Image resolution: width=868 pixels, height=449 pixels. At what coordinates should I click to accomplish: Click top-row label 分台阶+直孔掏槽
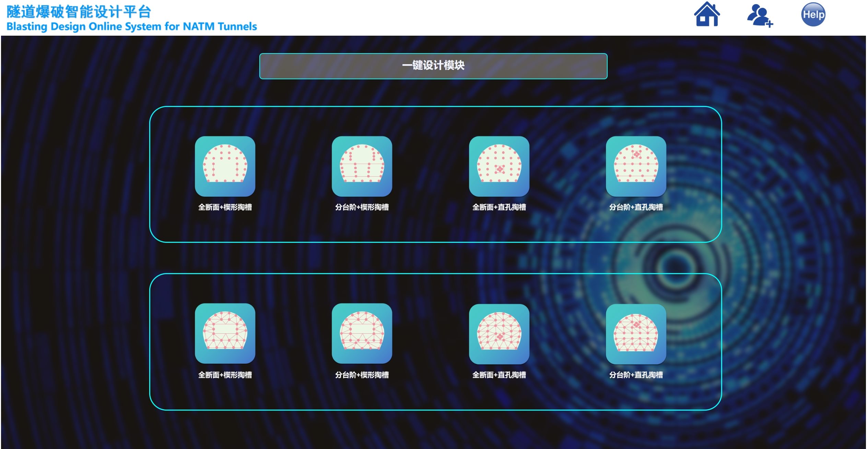636,207
